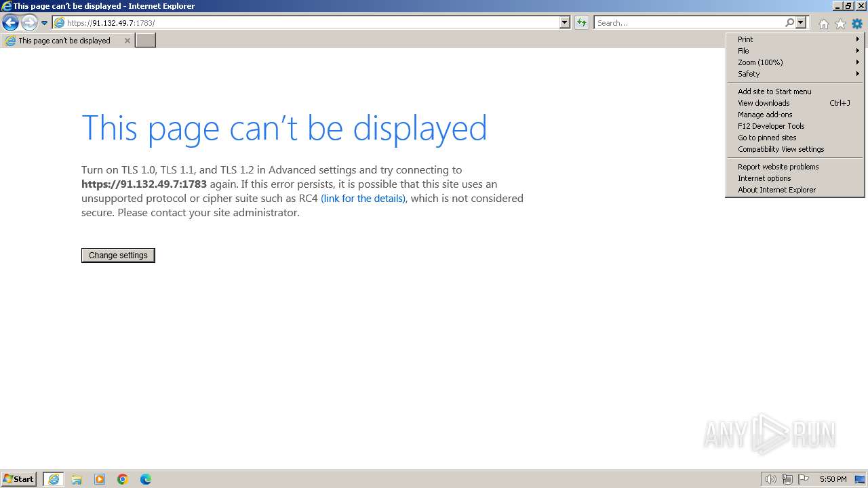
Task: Click the page icon in address bar
Action: pos(60,22)
